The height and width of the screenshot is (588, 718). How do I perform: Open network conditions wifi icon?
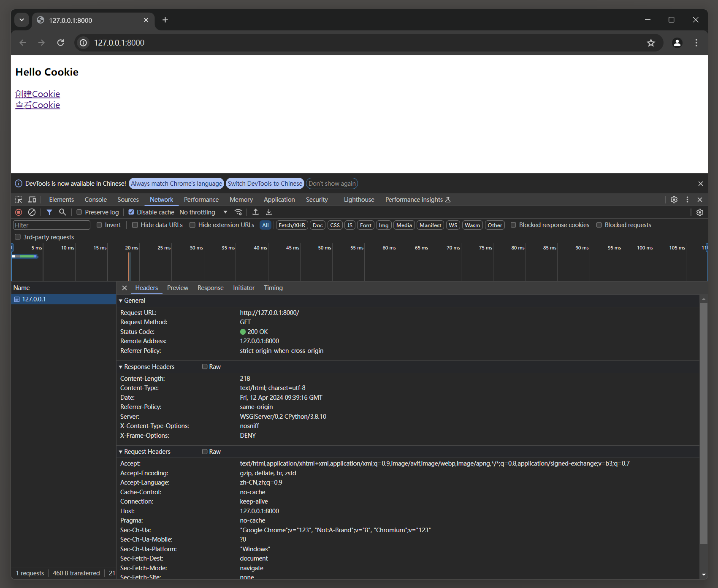pos(238,212)
